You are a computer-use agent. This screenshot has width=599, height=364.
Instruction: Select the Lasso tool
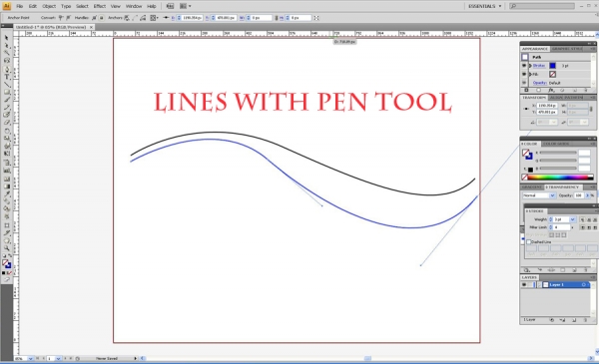7,61
